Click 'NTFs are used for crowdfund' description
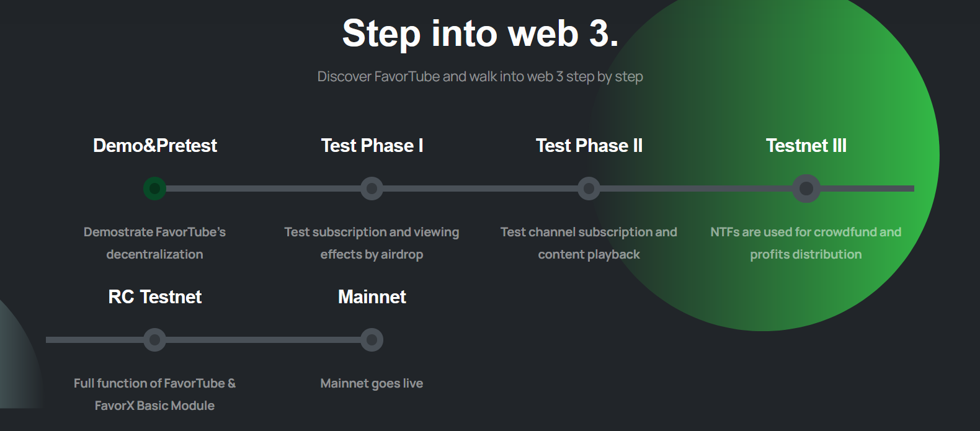Viewport: 980px width, 431px height. [x=806, y=243]
